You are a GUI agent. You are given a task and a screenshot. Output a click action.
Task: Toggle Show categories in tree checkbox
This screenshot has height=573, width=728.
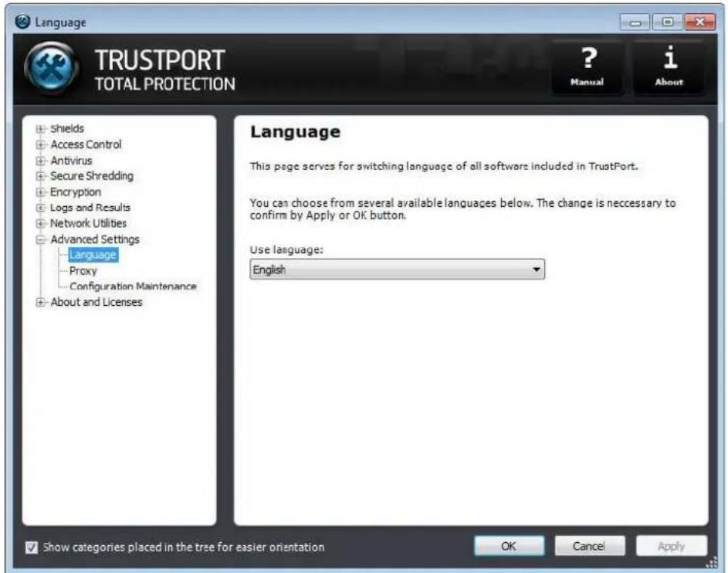[x=32, y=548]
